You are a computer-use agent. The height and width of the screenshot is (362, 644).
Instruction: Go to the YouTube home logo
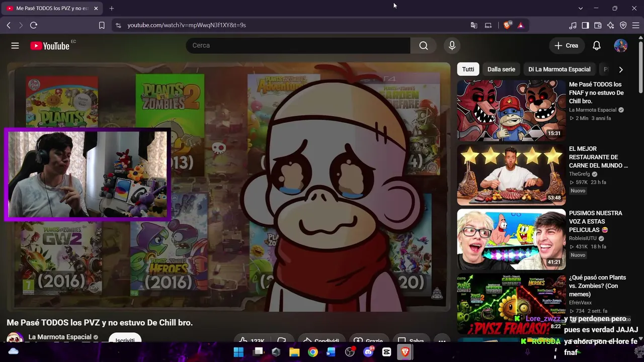[x=50, y=46]
